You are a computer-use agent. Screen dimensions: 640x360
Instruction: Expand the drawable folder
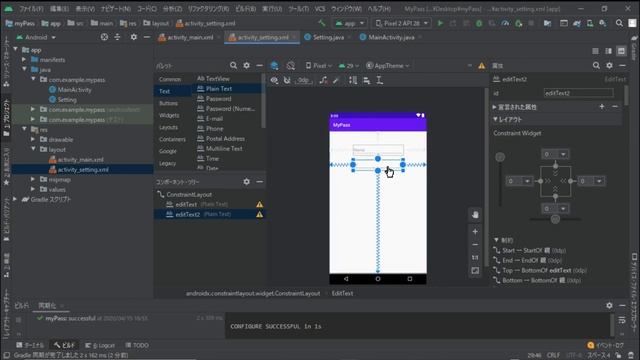coord(33,139)
